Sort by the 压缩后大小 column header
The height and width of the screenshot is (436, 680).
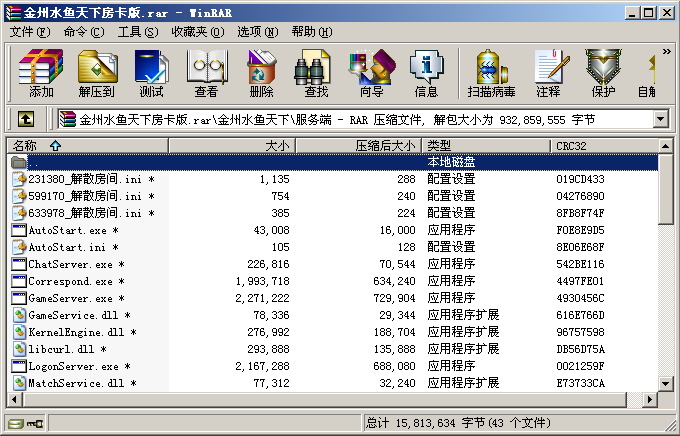click(x=358, y=146)
